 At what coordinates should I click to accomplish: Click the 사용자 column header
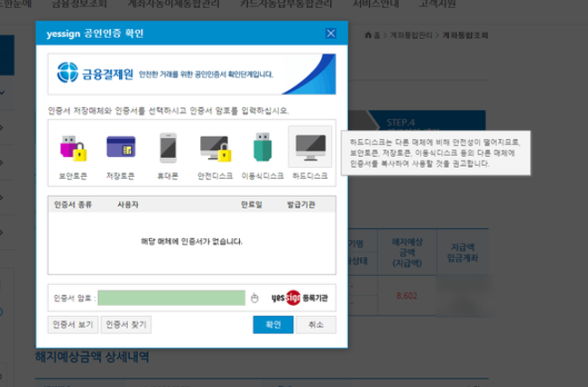(x=128, y=205)
